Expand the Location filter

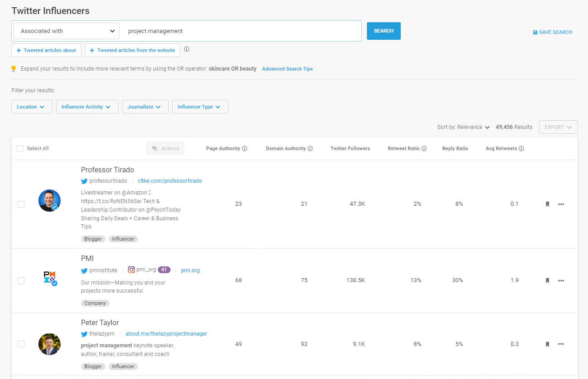tap(32, 107)
